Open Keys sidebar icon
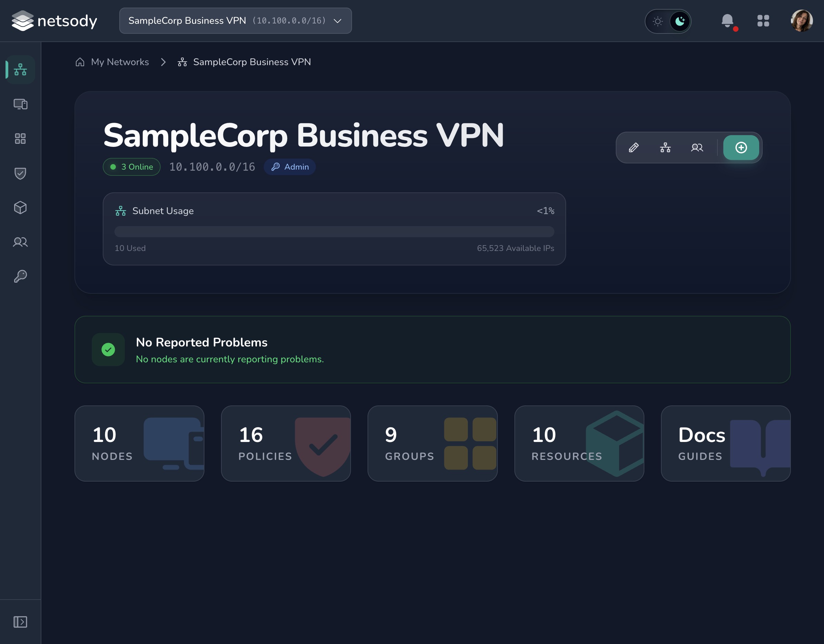824x644 pixels. point(20,276)
